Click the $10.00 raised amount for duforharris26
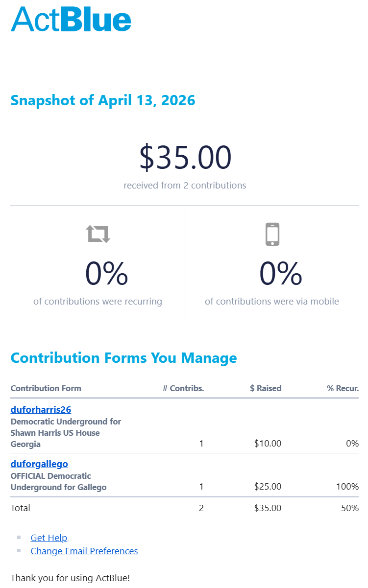 268,444
